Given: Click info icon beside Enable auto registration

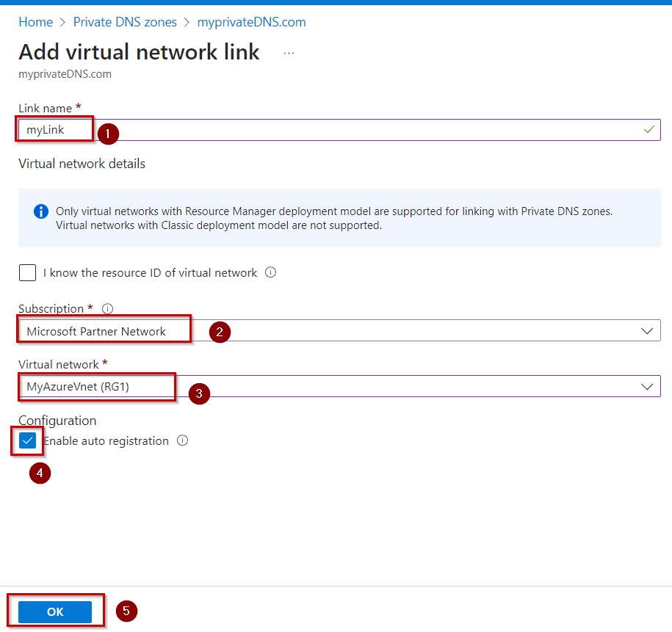Looking at the screenshot, I should 183,440.
